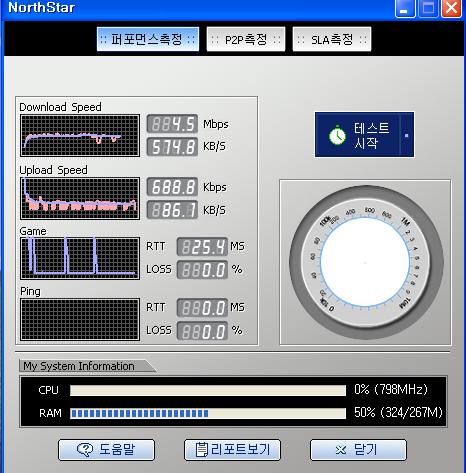Expand the small arrow beside 테스트 시작
This screenshot has width=466, height=473.
coord(406,135)
